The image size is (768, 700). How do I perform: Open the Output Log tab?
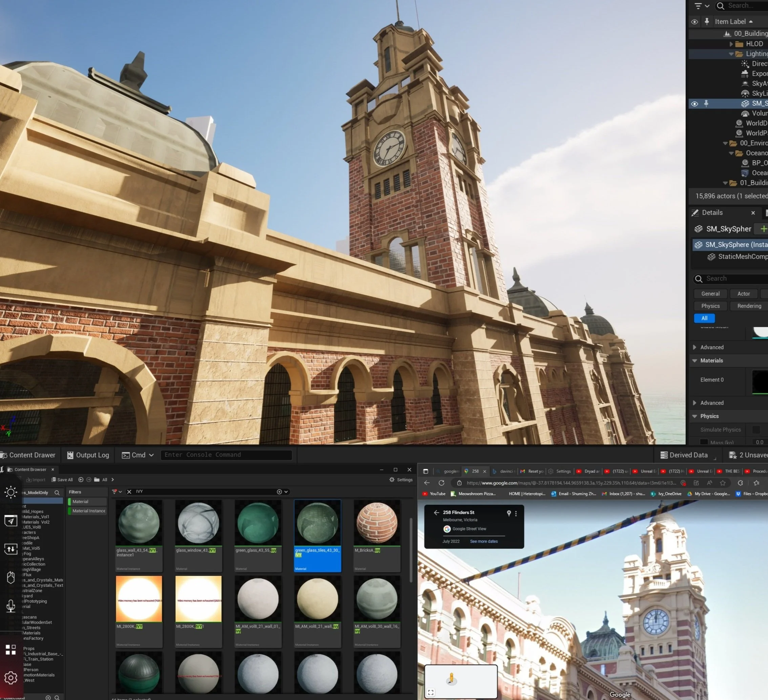click(88, 455)
